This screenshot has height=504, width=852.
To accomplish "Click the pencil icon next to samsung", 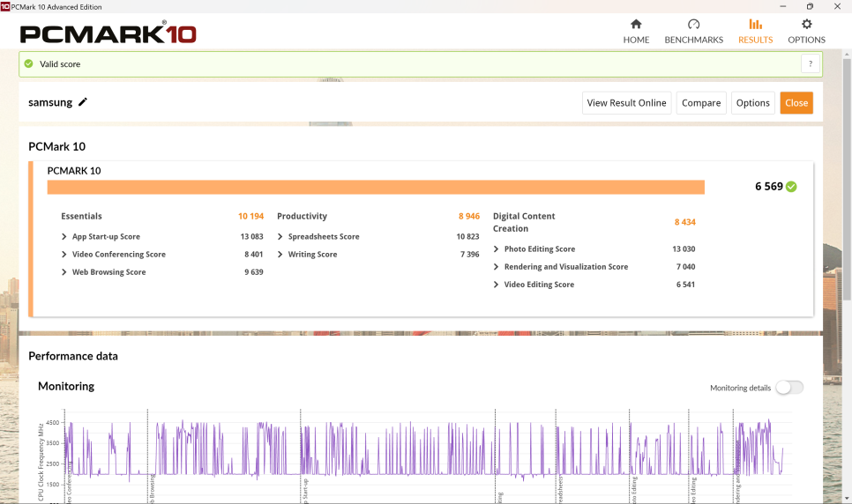I will click(x=83, y=102).
